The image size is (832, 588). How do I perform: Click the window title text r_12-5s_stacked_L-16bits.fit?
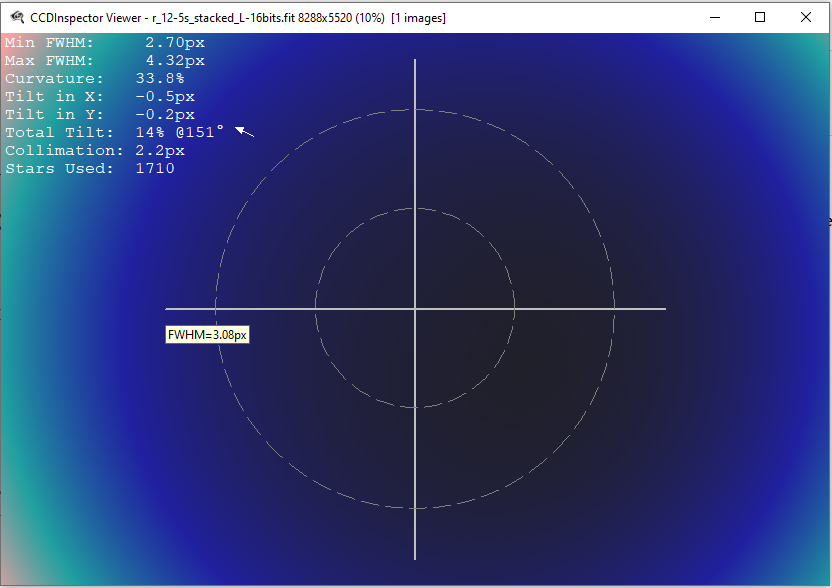coord(223,18)
